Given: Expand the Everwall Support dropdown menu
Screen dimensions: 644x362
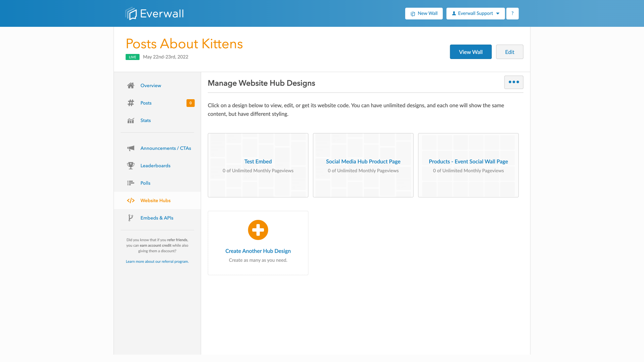Looking at the screenshot, I should (475, 13).
